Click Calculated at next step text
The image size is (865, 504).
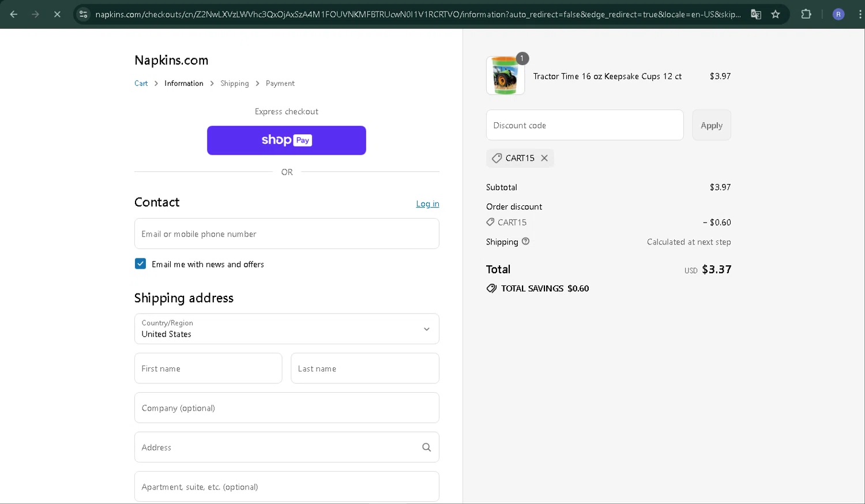689,242
